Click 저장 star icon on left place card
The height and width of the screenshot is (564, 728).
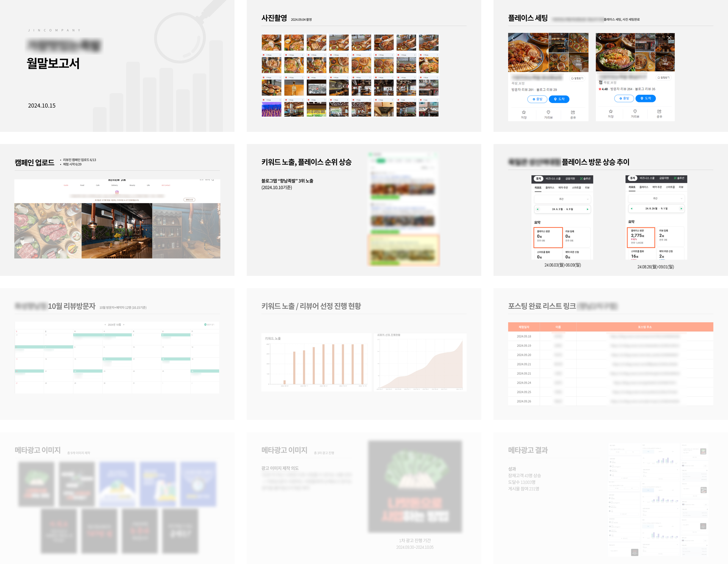524,112
